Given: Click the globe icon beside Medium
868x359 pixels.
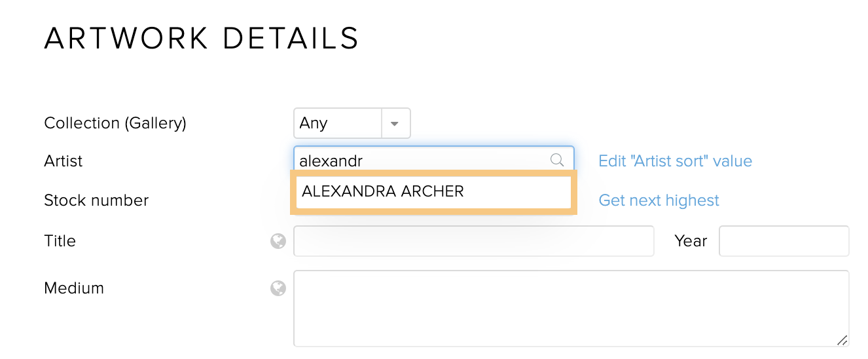Looking at the screenshot, I should pyautogui.click(x=278, y=288).
